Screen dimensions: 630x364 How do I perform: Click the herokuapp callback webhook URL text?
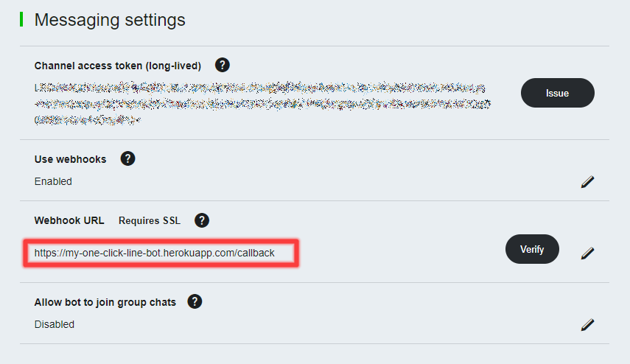155,253
